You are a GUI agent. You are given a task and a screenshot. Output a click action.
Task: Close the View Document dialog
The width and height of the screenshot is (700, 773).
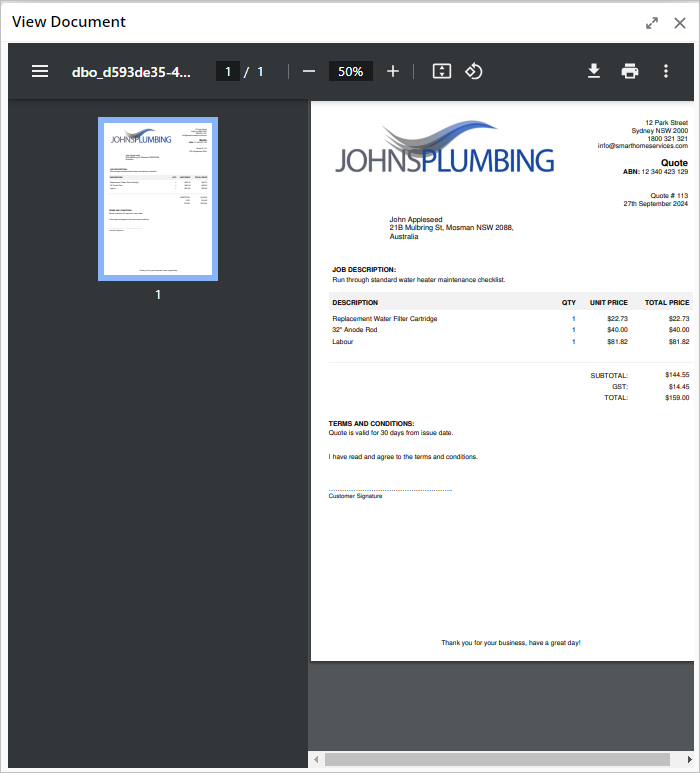point(680,23)
